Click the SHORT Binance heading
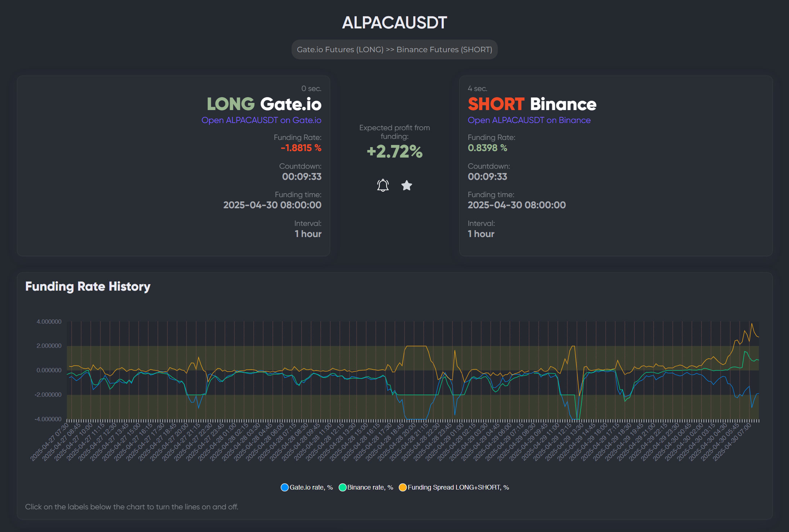 [x=532, y=104]
